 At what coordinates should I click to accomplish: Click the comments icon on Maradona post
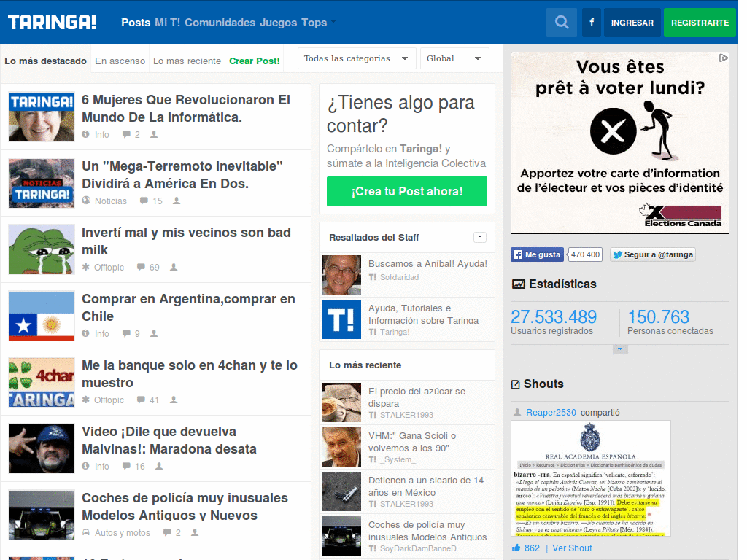click(x=126, y=466)
